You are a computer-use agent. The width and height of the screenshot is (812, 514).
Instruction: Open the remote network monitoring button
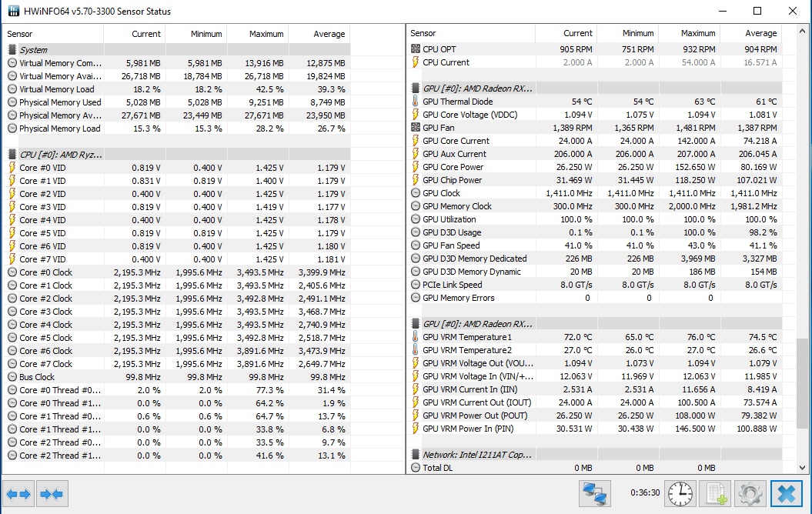pyautogui.click(x=594, y=493)
